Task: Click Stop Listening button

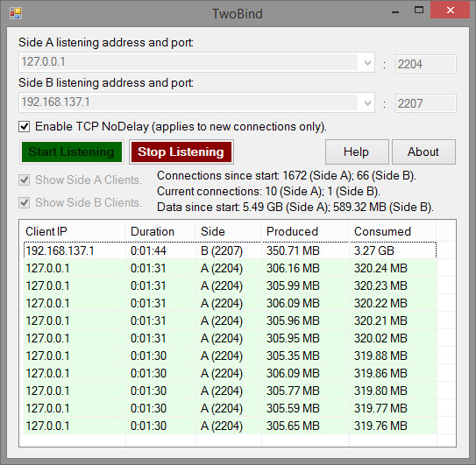Action: pos(181,151)
